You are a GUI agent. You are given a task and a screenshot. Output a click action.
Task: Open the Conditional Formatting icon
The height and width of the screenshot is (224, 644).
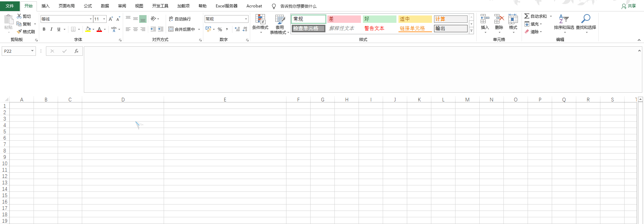click(x=260, y=19)
